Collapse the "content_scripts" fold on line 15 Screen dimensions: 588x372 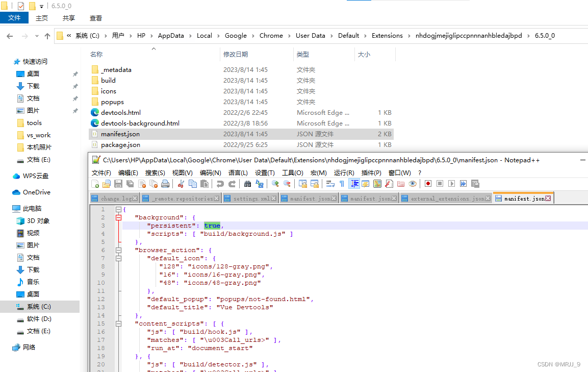pos(118,324)
